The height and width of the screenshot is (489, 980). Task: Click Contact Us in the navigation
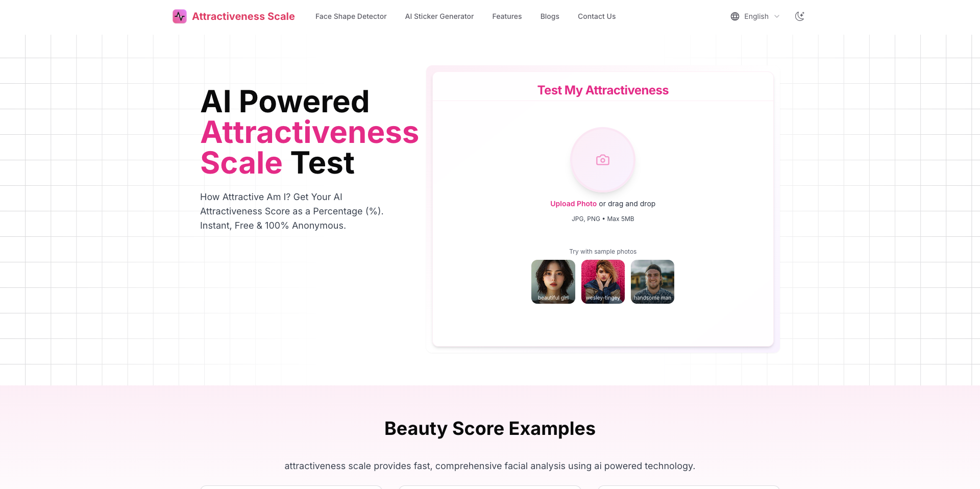click(x=596, y=16)
